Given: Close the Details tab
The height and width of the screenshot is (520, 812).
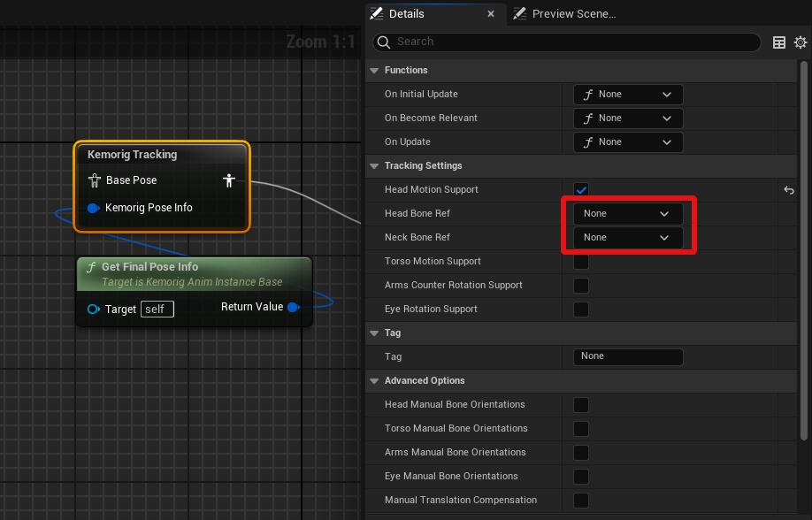Looking at the screenshot, I should (491, 14).
